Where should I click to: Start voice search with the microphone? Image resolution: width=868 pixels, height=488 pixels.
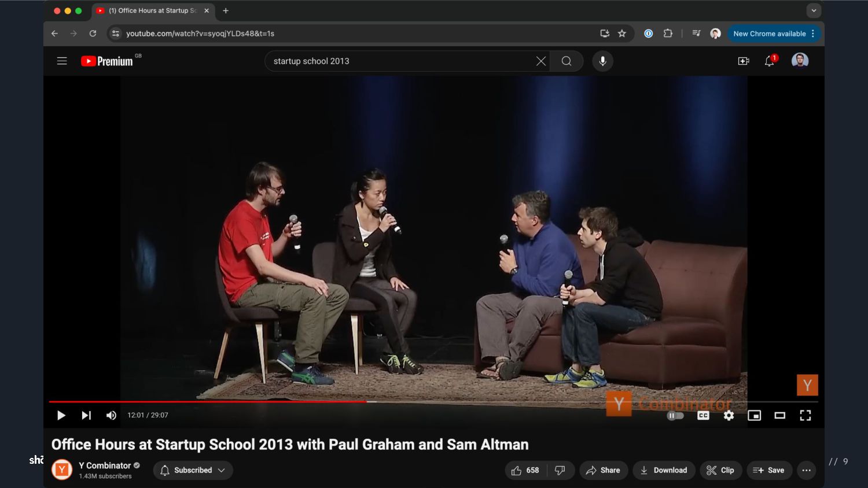[x=602, y=61]
